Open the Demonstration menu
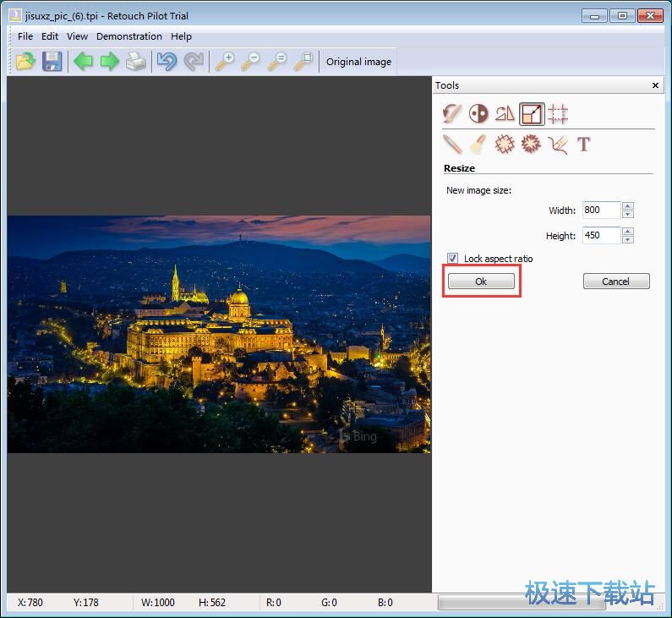The image size is (672, 618). [129, 36]
